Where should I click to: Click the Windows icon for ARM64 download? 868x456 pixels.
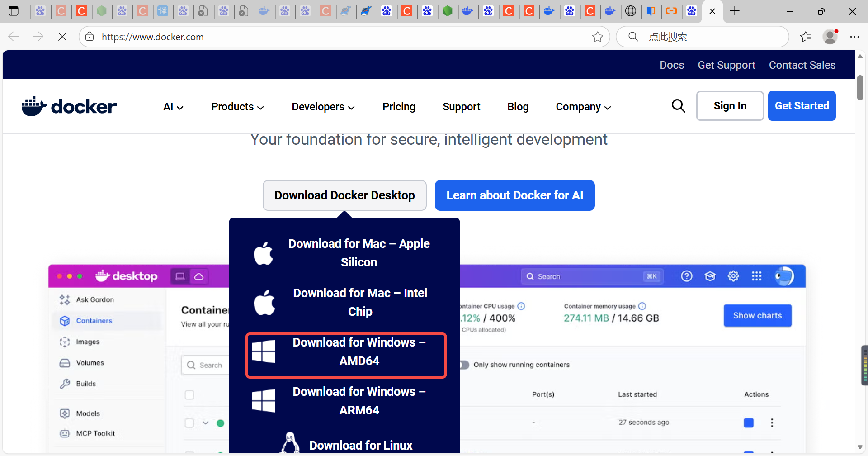(264, 401)
